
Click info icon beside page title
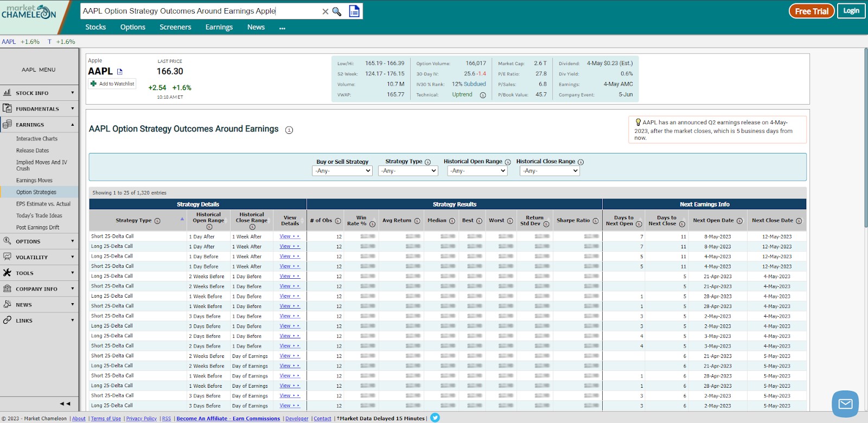289,130
